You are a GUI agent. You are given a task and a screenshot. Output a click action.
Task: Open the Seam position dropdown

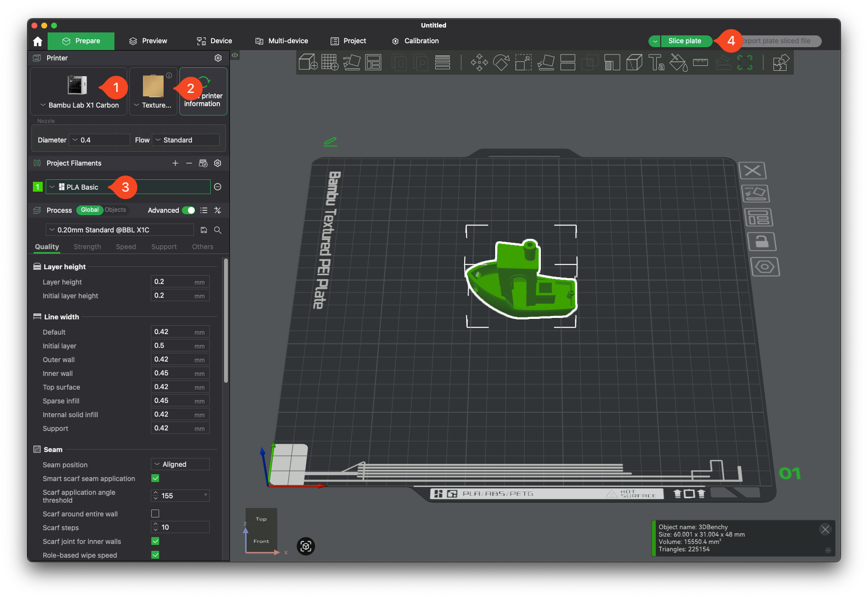coord(180,464)
